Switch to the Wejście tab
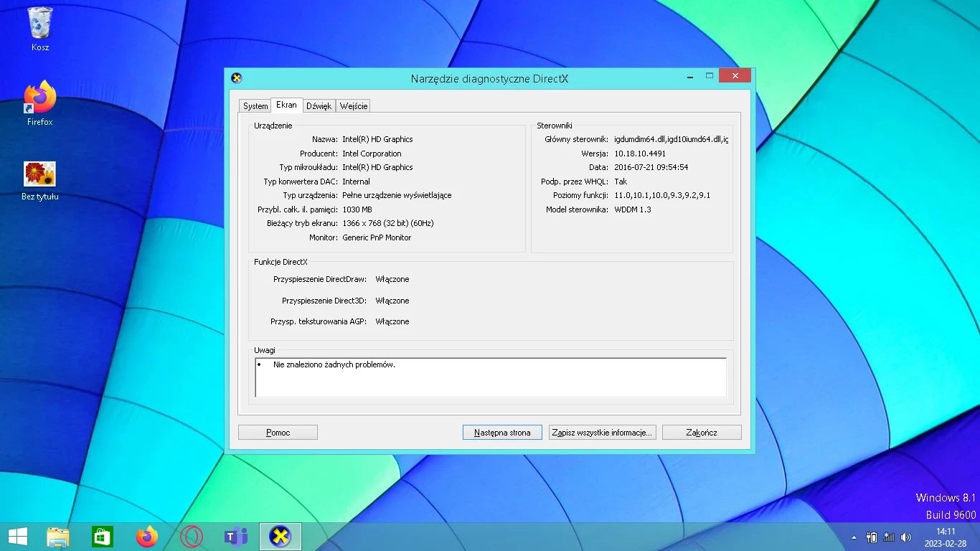Screen dimensions: 980x551 pyautogui.click(x=354, y=106)
